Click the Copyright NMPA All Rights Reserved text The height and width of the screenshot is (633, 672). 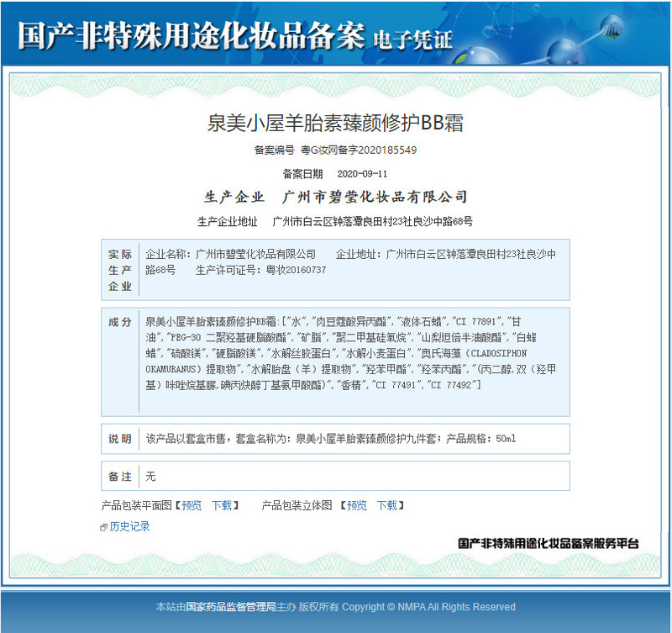pyautogui.click(x=428, y=607)
